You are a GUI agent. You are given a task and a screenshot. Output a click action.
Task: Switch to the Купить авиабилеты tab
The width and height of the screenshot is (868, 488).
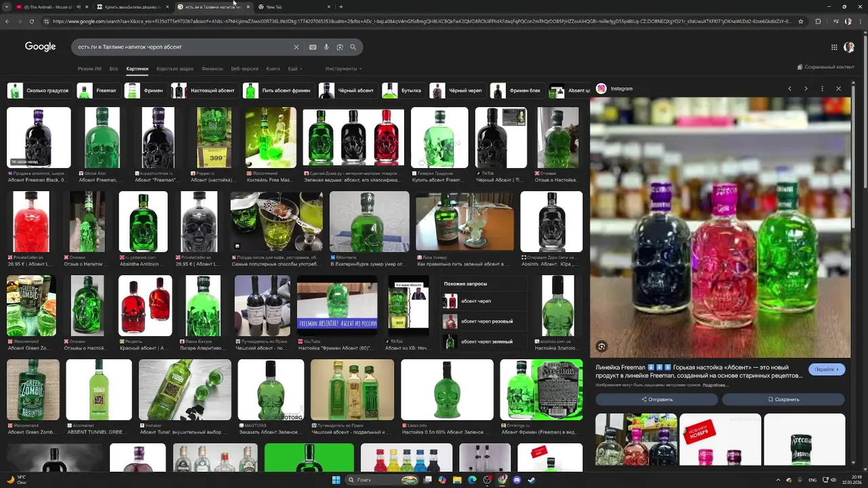click(x=132, y=7)
